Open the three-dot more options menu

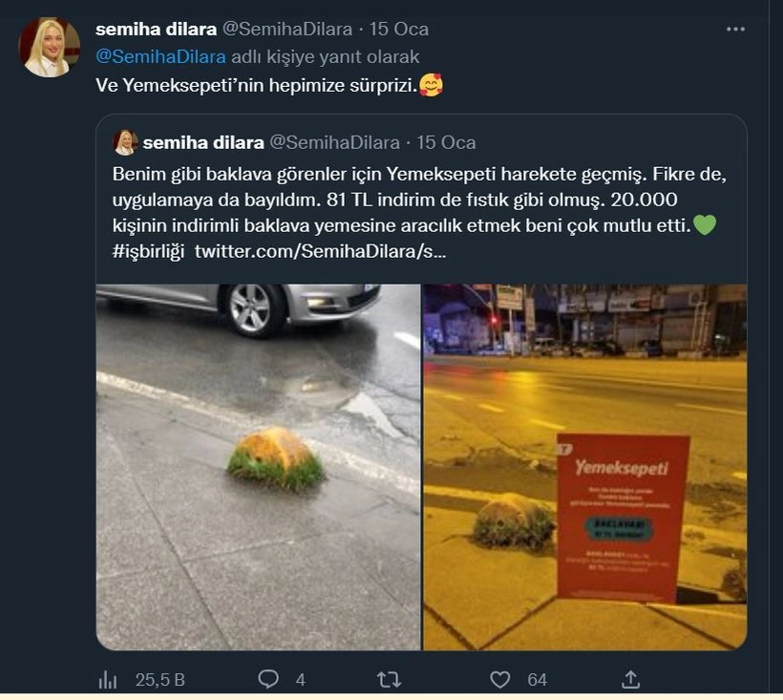735,30
